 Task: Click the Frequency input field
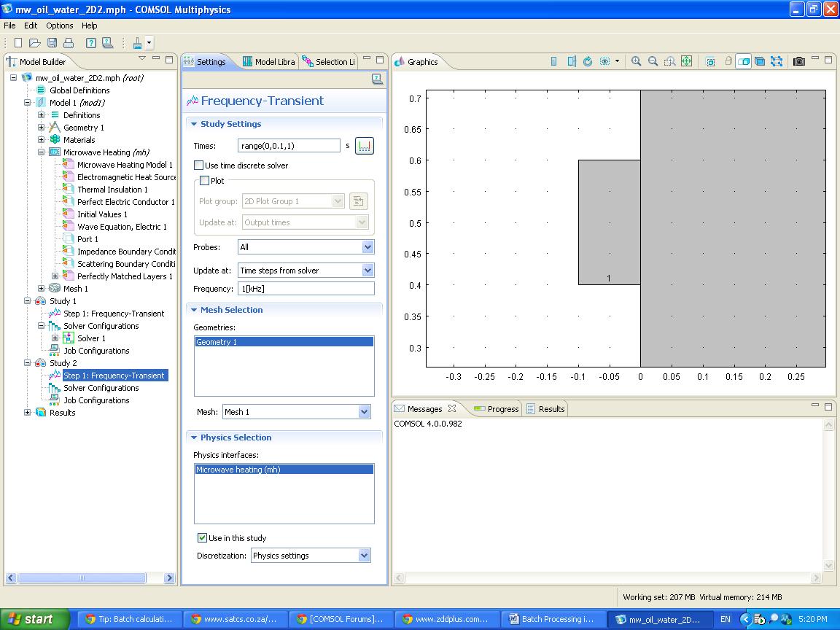(x=306, y=289)
